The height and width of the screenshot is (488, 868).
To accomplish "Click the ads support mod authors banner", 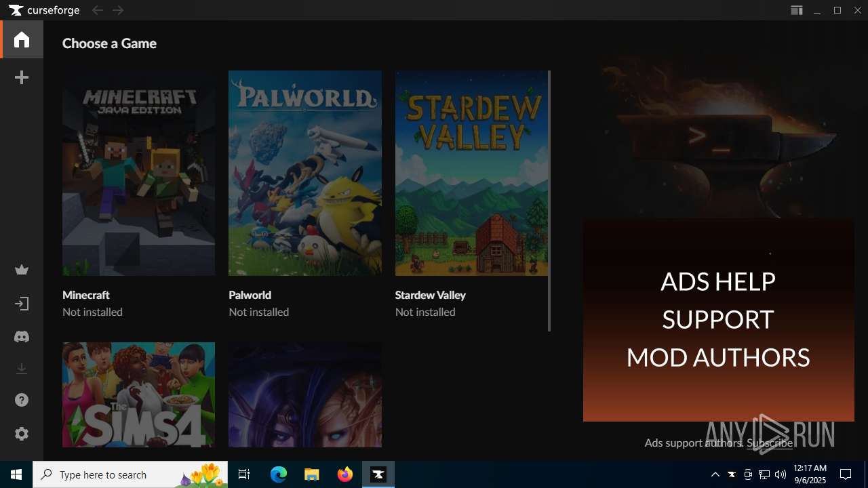I will tap(719, 320).
